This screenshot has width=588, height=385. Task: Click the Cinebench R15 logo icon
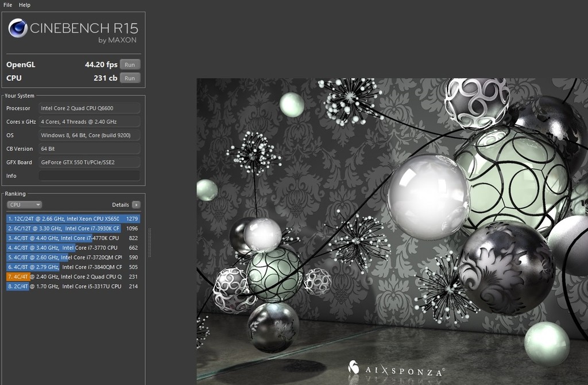(x=18, y=28)
